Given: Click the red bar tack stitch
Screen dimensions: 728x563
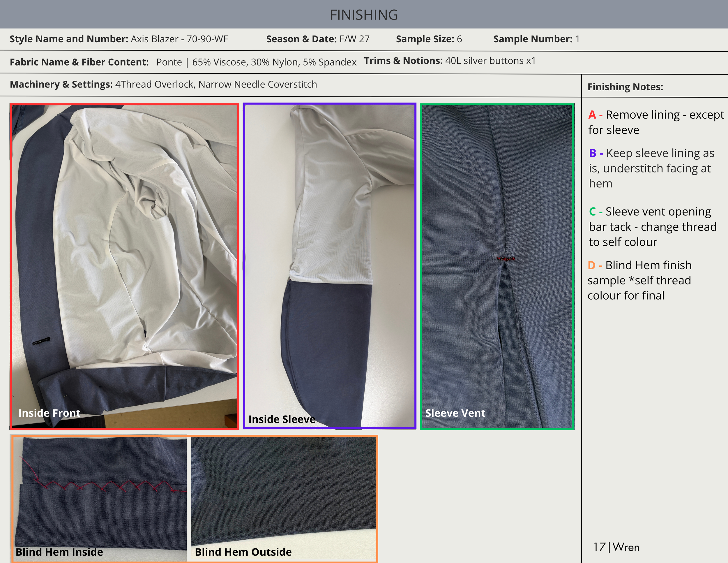Looking at the screenshot, I should coord(506,259).
